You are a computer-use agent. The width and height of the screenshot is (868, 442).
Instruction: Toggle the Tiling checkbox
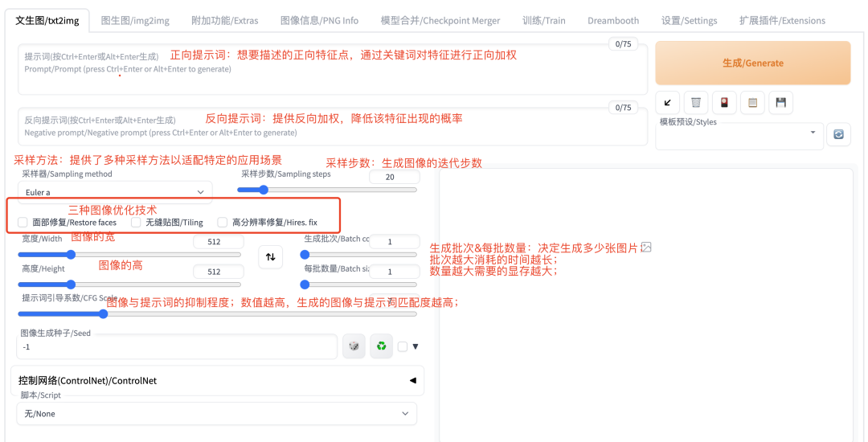tap(136, 223)
